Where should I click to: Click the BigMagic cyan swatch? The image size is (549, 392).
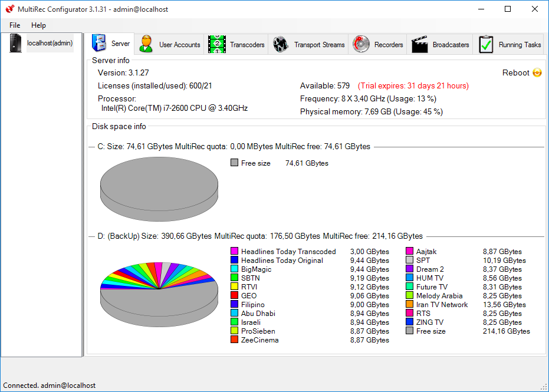coord(235,268)
